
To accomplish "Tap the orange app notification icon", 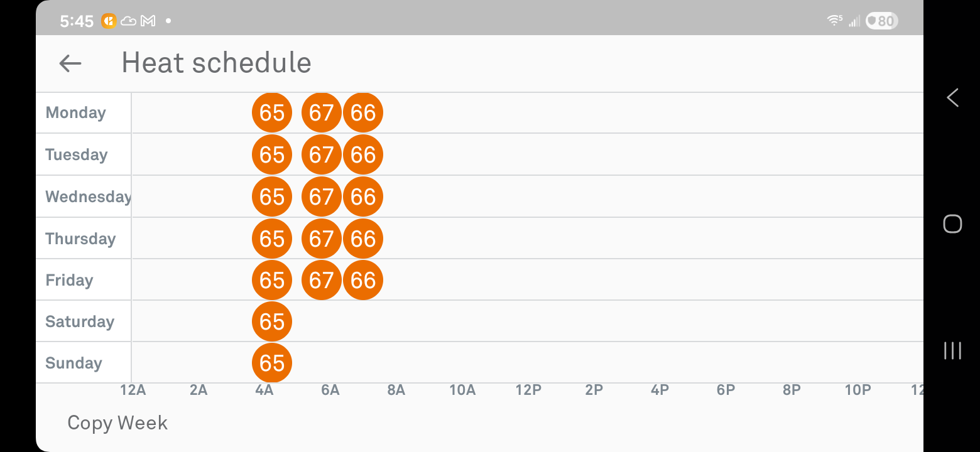I will click(x=108, y=21).
